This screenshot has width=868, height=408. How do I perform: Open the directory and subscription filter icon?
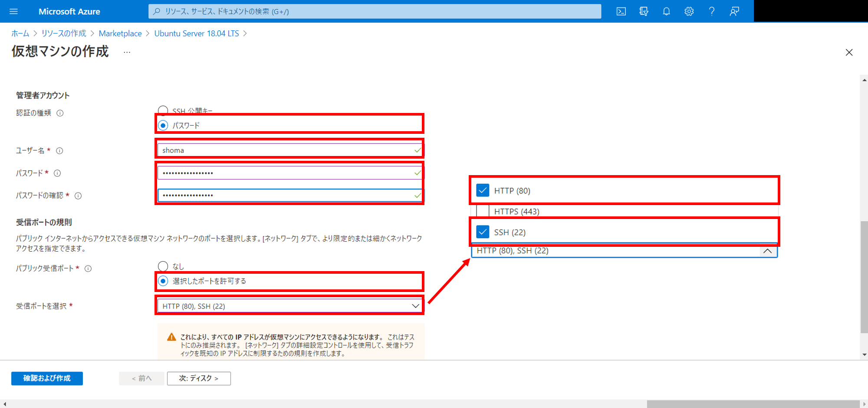[x=644, y=11]
